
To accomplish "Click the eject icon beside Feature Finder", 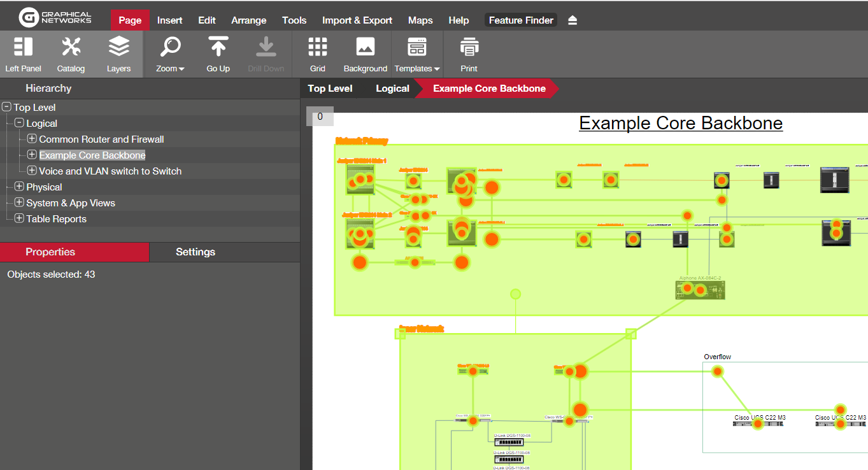I will [572, 20].
